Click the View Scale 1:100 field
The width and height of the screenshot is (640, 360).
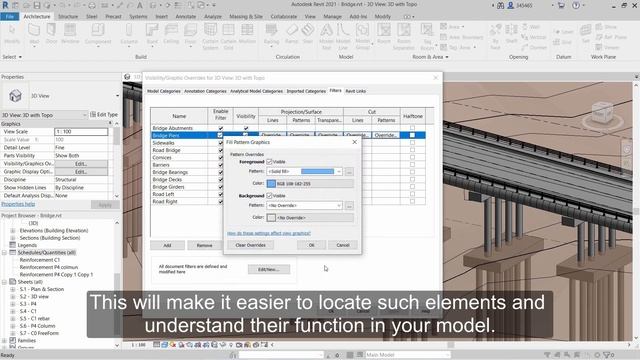(x=81, y=131)
